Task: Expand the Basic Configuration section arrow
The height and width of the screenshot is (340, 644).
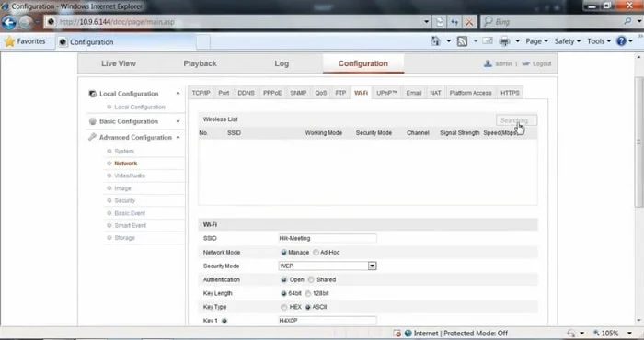Action: pos(178,121)
